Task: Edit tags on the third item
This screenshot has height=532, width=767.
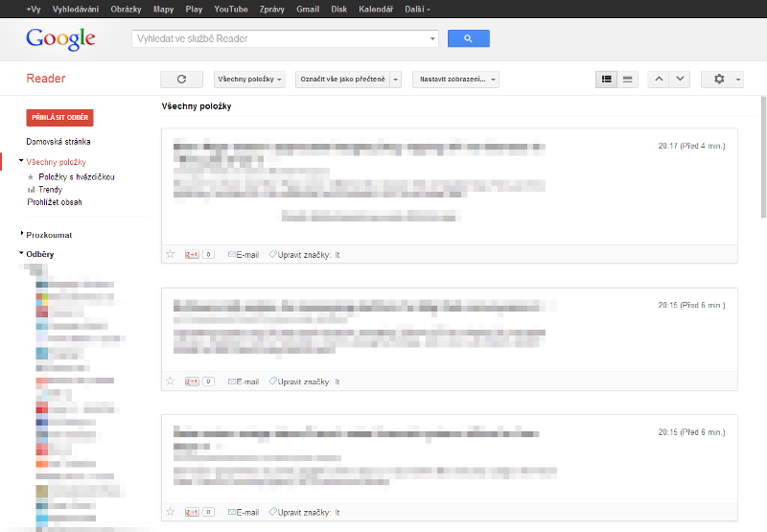Action: tap(300, 513)
